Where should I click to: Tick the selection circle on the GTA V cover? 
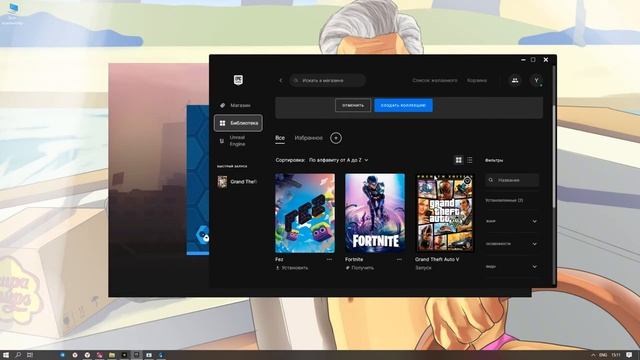pyautogui.click(x=467, y=180)
